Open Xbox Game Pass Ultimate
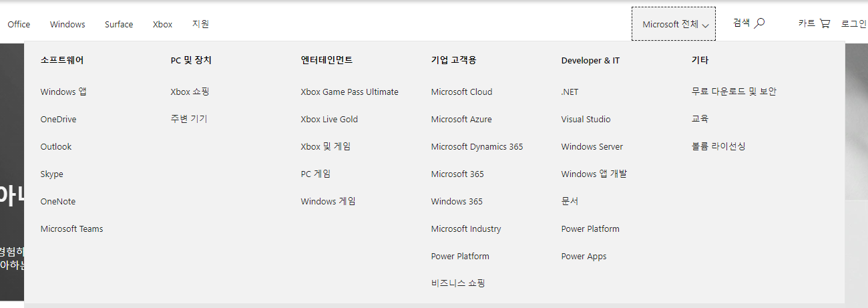The height and width of the screenshot is (308, 868). coord(349,92)
